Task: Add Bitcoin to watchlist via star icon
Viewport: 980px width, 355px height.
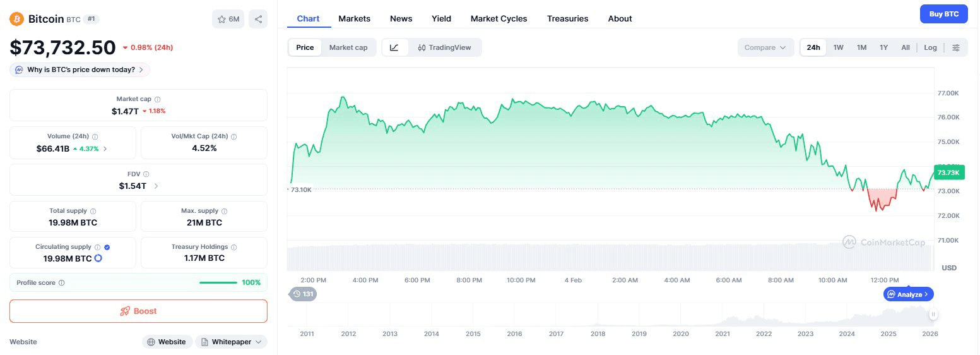Action: [228, 19]
